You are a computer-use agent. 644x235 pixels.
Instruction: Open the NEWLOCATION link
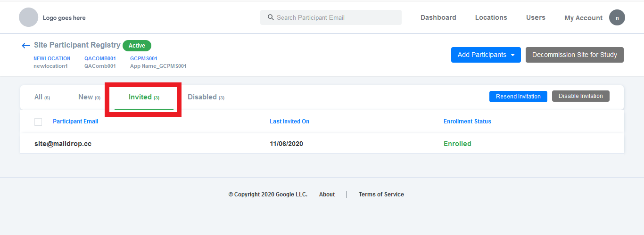coord(52,59)
